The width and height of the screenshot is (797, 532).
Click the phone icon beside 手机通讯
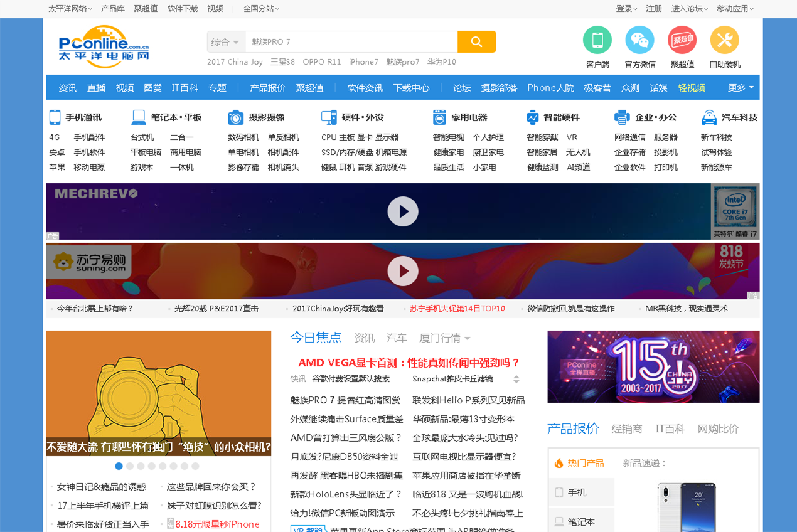55,117
